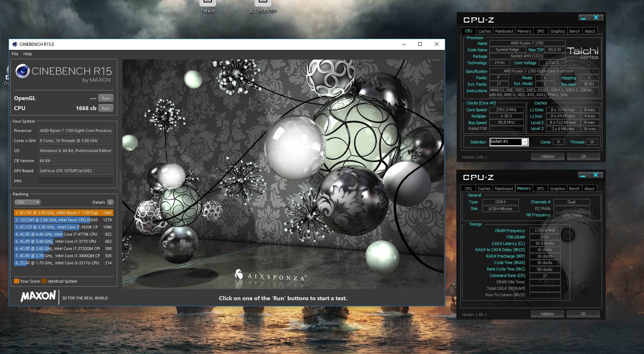Open the Socket #1 selection dropdown
644x354 pixels.
[509, 142]
